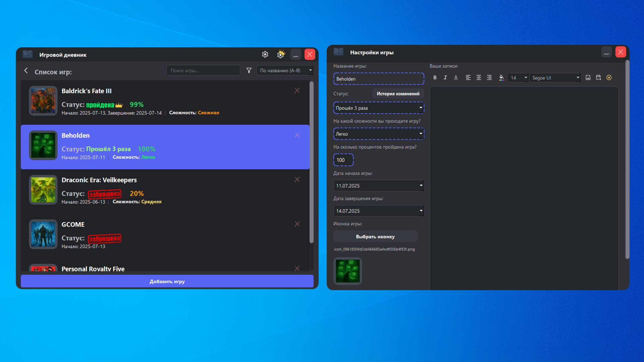Insert image into notes

(x=588, y=78)
